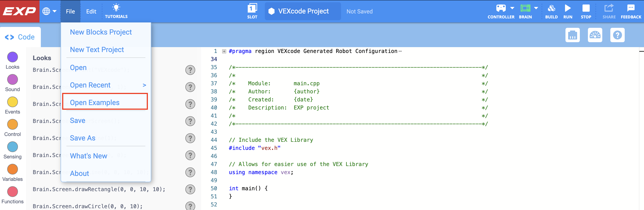Open the Edit menu

pyautogui.click(x=91, y=11)
